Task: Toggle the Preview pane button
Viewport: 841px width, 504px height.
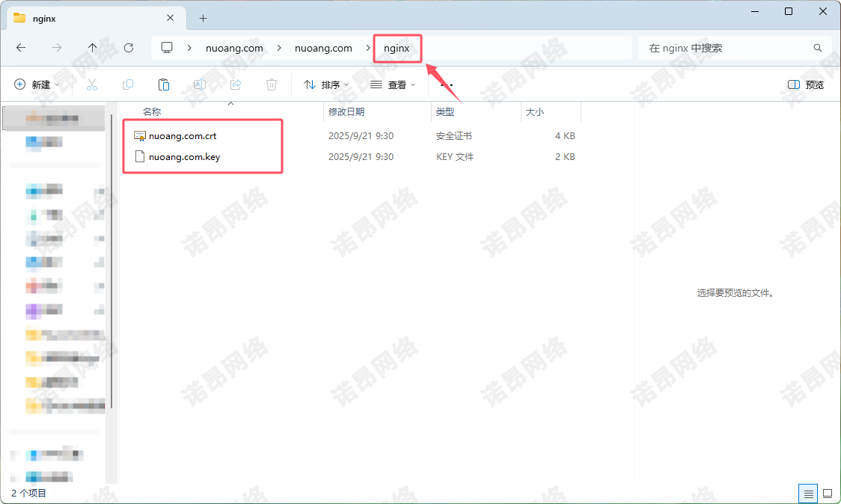Action: pos(806,85)
